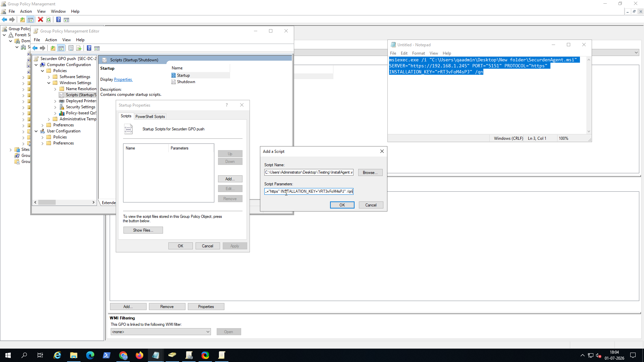Click Help icon in Group Policy Management toolbar
Viewport: 644px width, 362px height.
58,20
